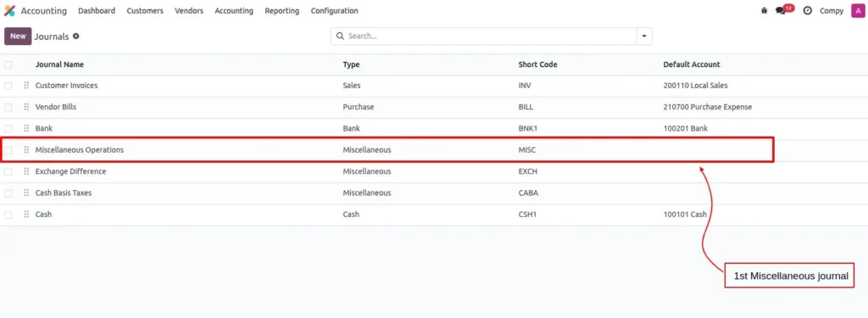Toggle the select-all header checkbox

coord(8,64)
